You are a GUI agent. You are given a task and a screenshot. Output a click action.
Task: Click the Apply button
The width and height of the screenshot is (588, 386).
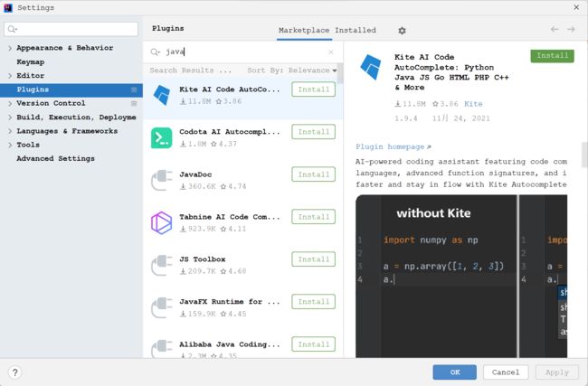pos(557,372)
